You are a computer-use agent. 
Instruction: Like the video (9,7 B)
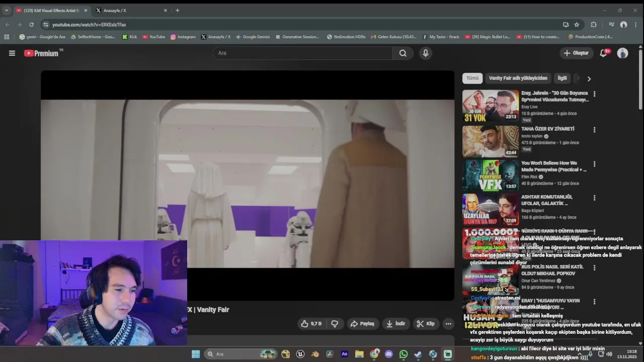point(312,324)
